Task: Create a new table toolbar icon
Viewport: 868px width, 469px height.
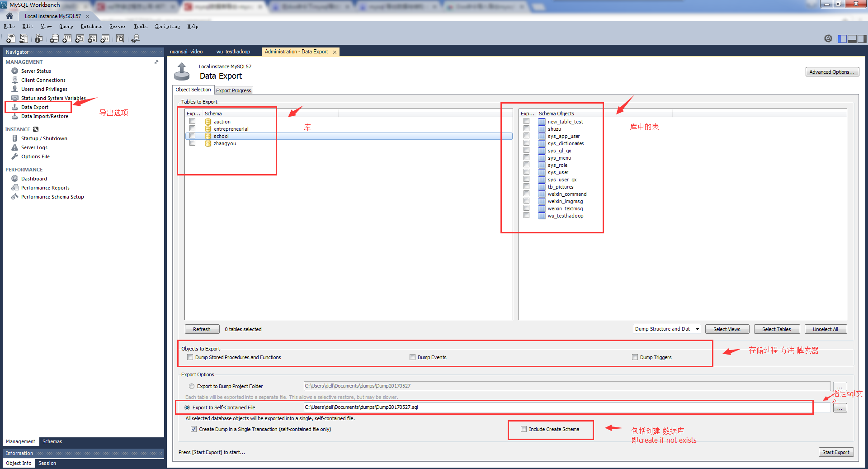Action: point(67,39)
